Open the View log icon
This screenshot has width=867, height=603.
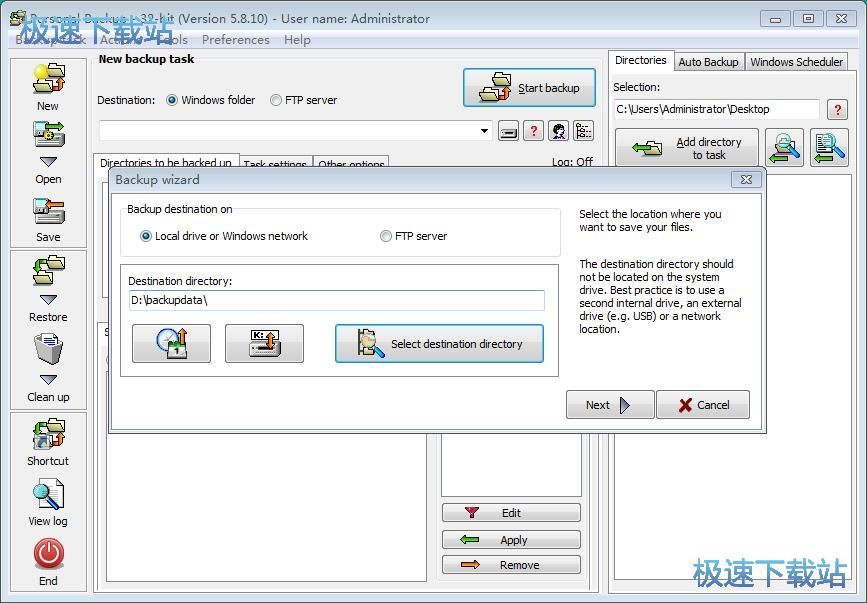coord(48,494)
